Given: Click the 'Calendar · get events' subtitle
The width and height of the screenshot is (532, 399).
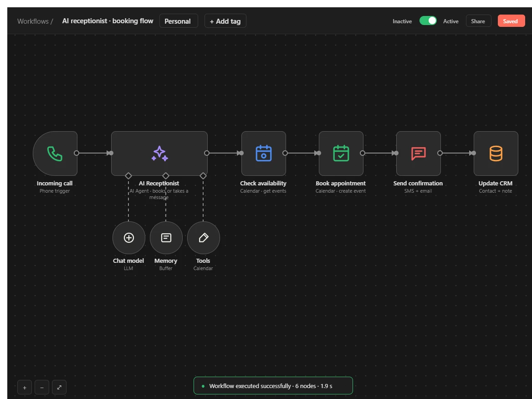Looking at the screenshot, I should point(263,191).
